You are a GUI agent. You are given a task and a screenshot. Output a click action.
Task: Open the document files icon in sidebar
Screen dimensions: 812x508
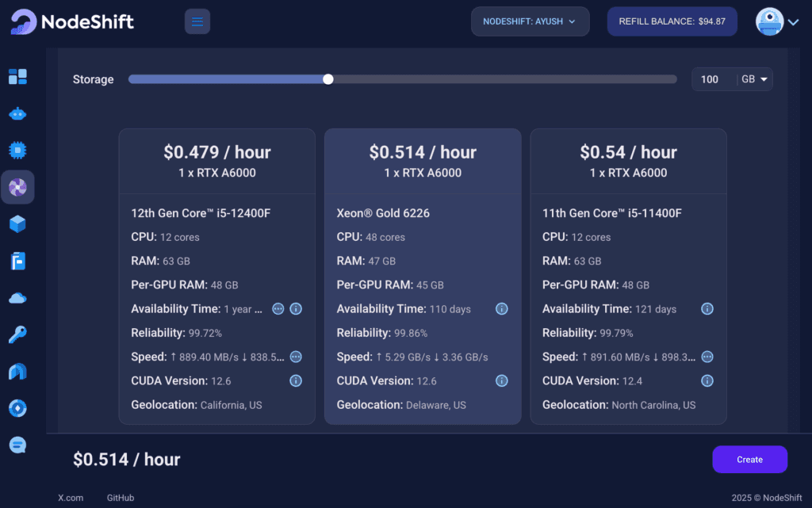[17, 262]
